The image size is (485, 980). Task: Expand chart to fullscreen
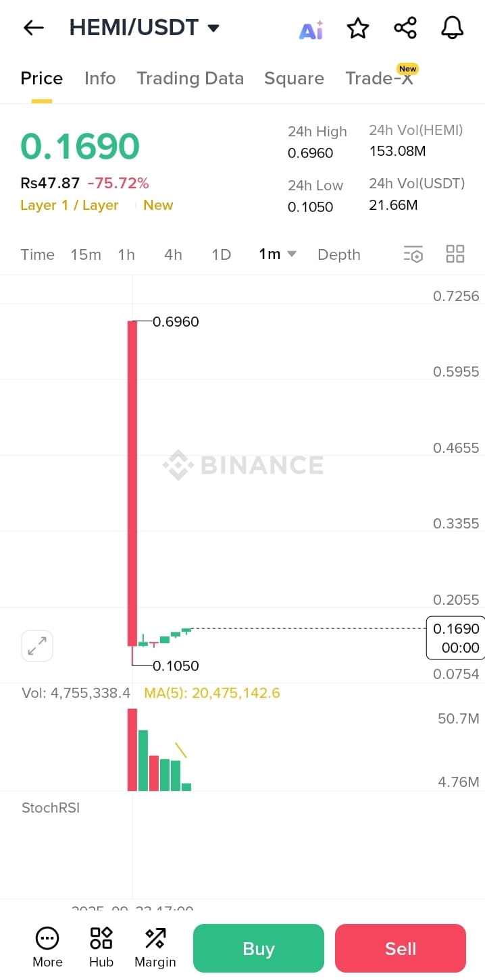(37, 646)
